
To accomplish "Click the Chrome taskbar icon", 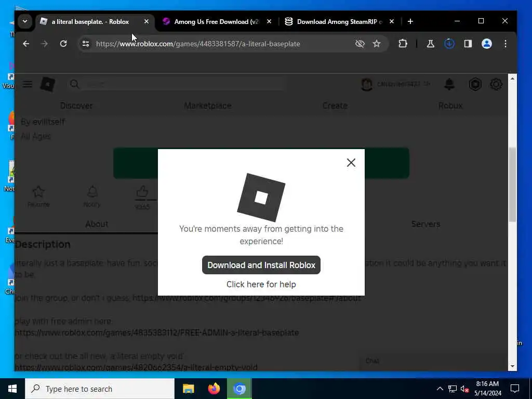I will [239, 389].
